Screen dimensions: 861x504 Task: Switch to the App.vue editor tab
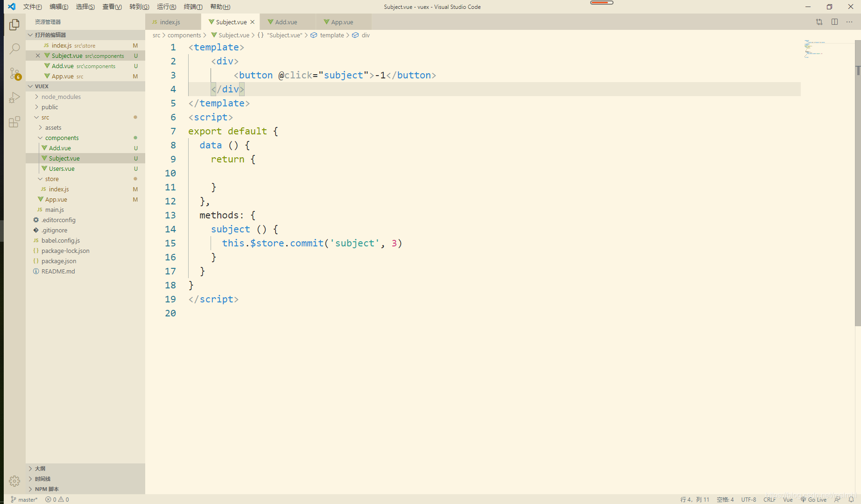[344, 22]
